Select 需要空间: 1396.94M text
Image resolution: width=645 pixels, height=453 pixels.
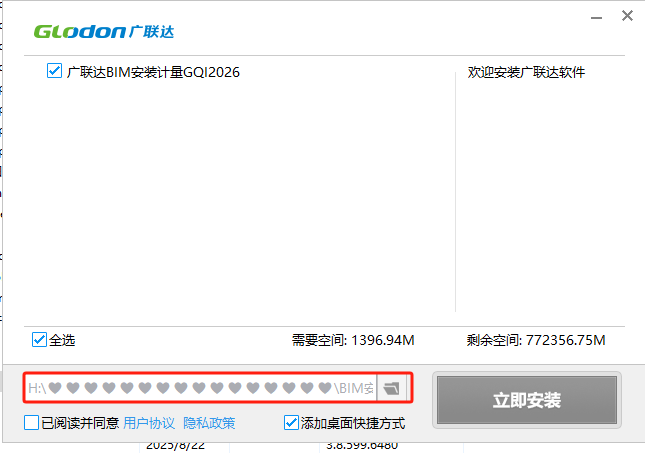pyautogui.click(x=353, y=340)
